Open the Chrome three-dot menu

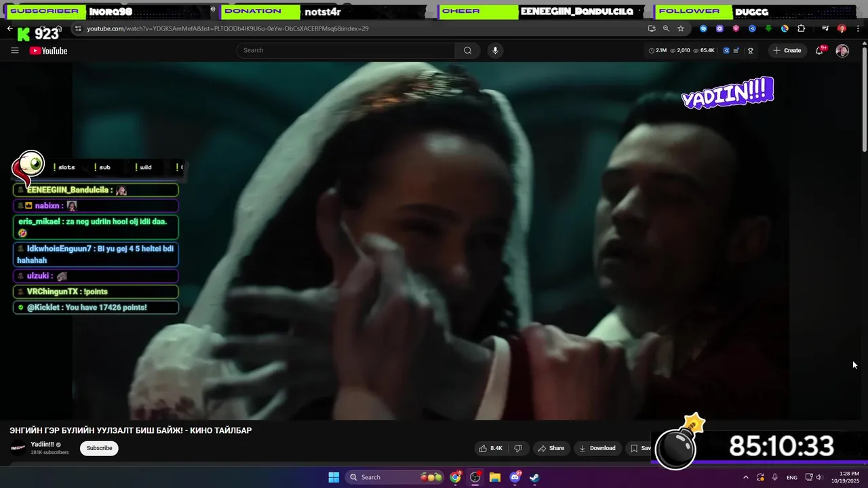coord(856,28)
